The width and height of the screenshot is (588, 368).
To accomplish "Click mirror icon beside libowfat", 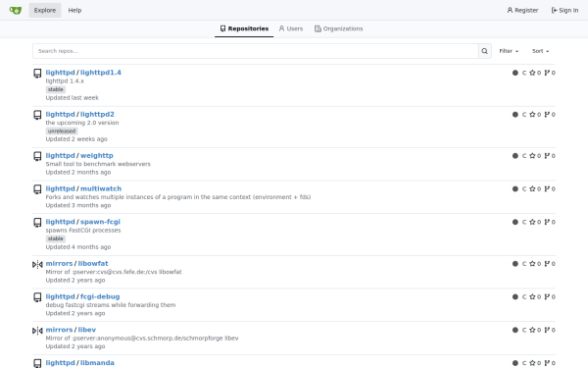I will click(37, 264).
